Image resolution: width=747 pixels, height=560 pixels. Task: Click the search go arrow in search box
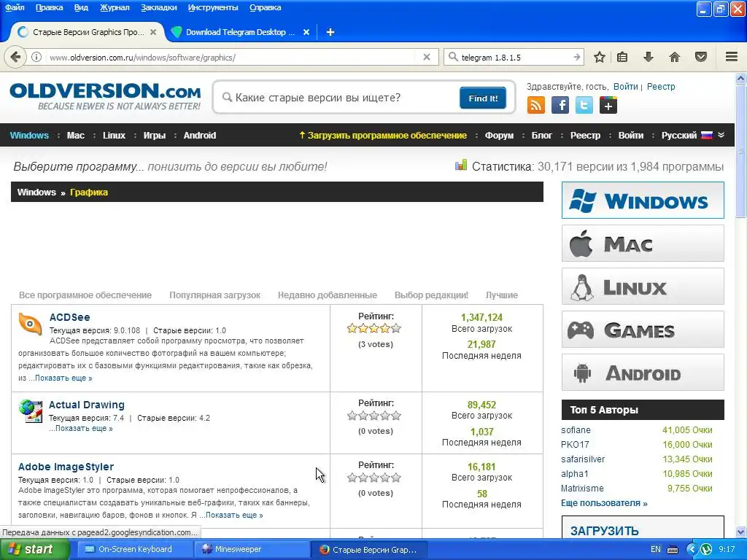tap(576, 57)
